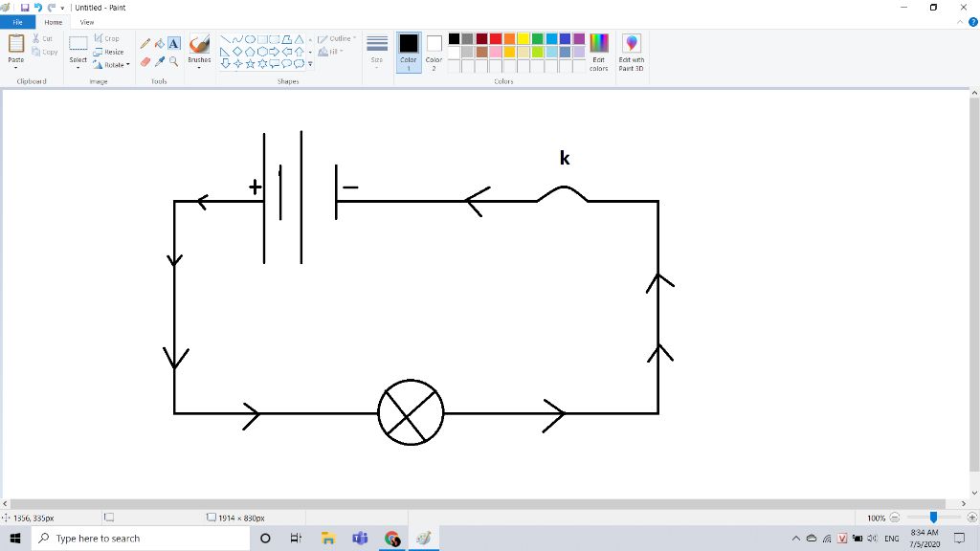Open the Brushes dropdown arrow

[199, 67]
